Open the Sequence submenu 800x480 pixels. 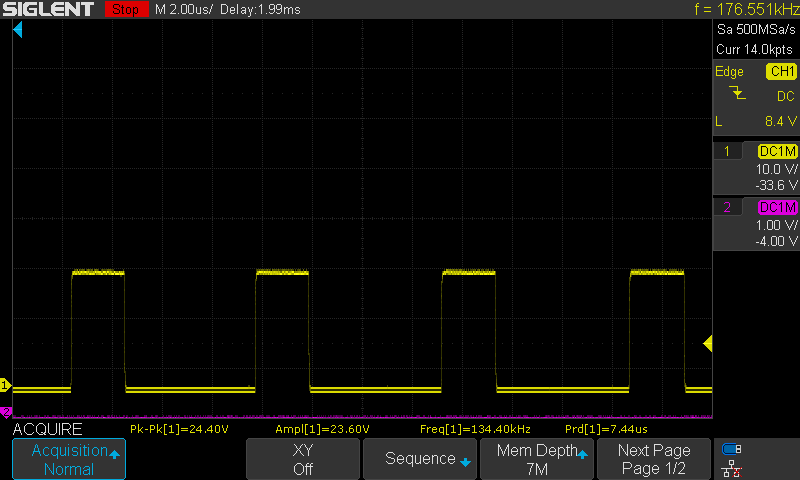pyautogui.click(x=420, y=459)
